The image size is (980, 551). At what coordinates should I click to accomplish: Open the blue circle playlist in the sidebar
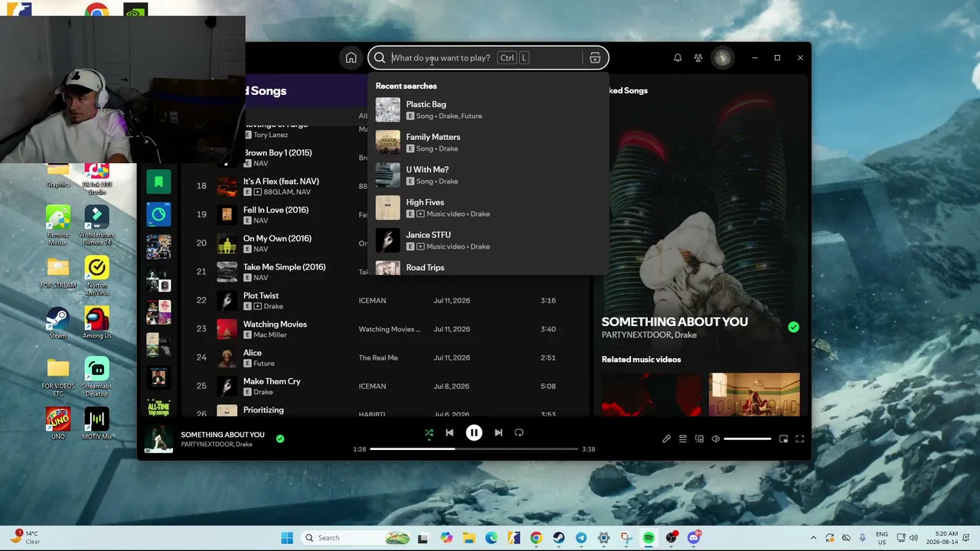tap(158, 214)
